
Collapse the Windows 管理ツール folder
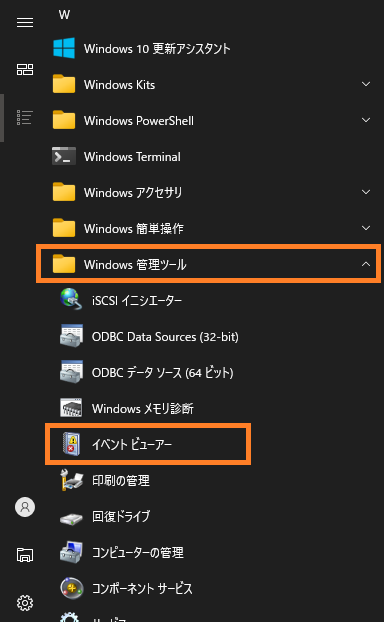pyautogui.click(x=209, y=264)
